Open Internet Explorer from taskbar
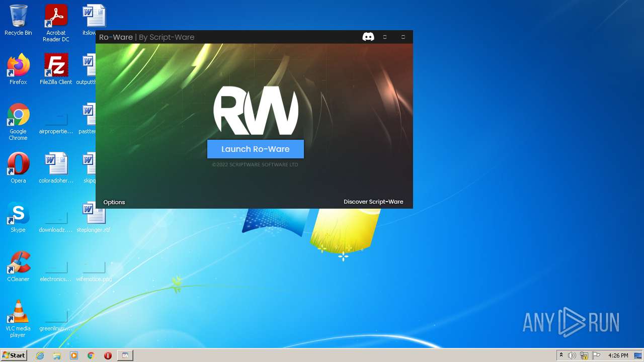644x362 pixels. 40,355
